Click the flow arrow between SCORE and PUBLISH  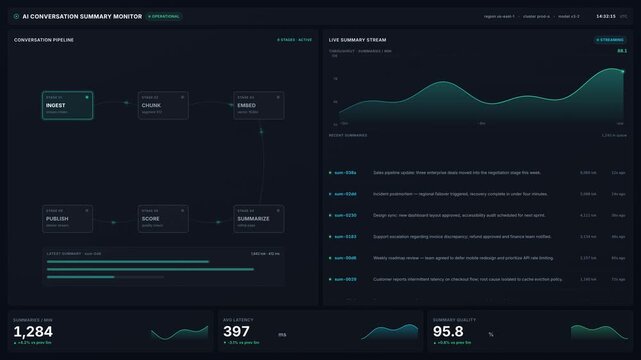click(114, 222)
